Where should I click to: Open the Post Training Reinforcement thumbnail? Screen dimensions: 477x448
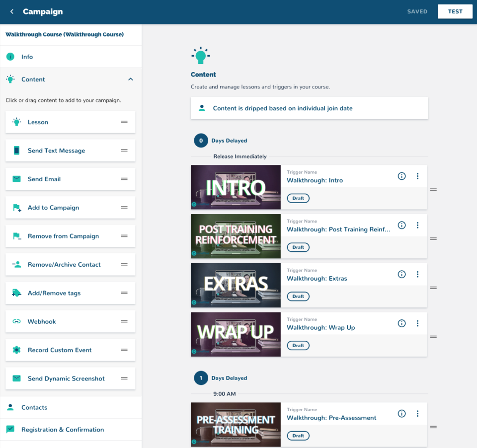236,236
